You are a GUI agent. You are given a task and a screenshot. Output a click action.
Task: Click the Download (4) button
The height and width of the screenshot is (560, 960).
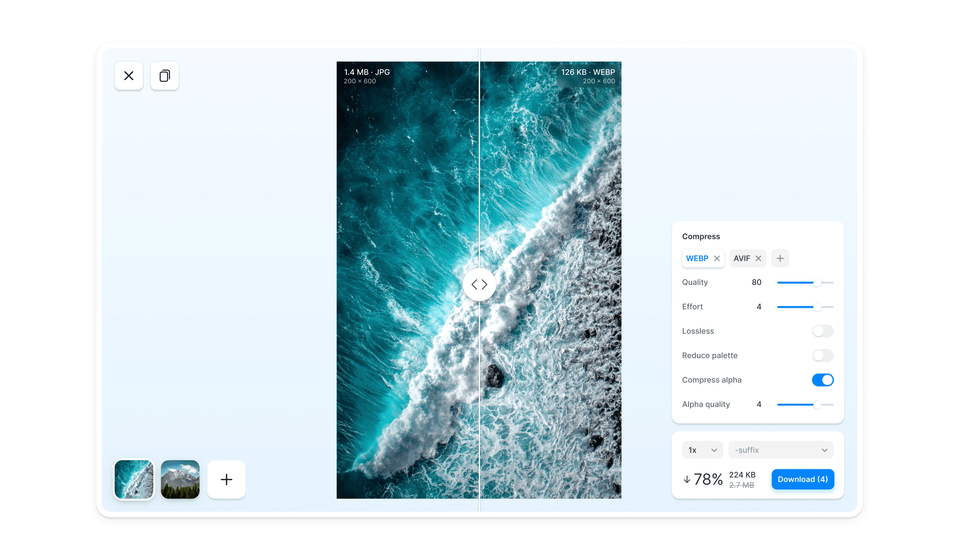point(802,479)
